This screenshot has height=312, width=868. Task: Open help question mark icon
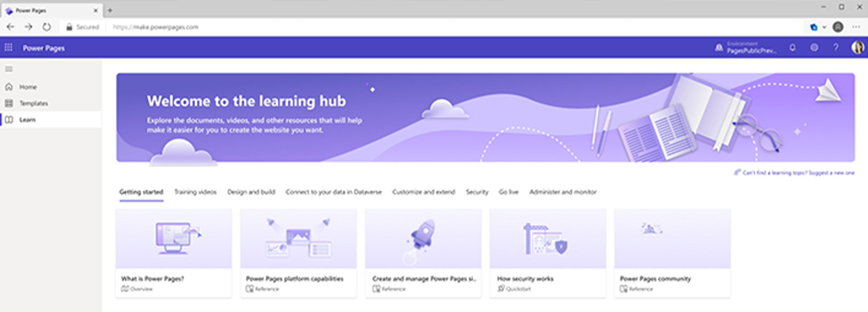pos(836,48)
